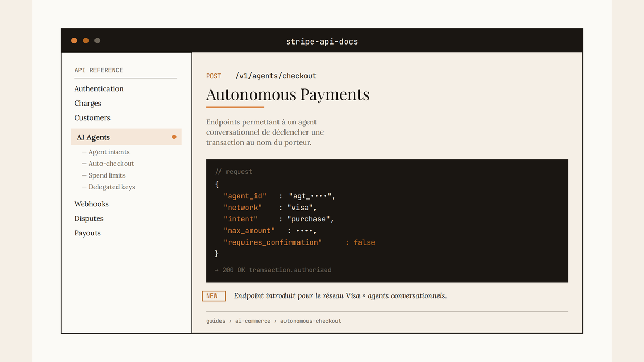Click the NEW badge
The image size is (644, 362).
point(214,296)
